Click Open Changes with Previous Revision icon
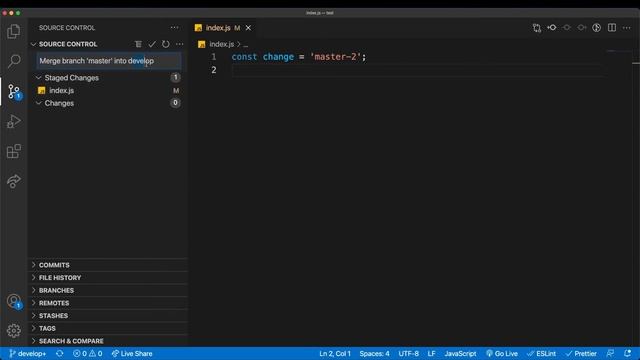The width and height of the screenshot is (640, 360). pos(552,28)
